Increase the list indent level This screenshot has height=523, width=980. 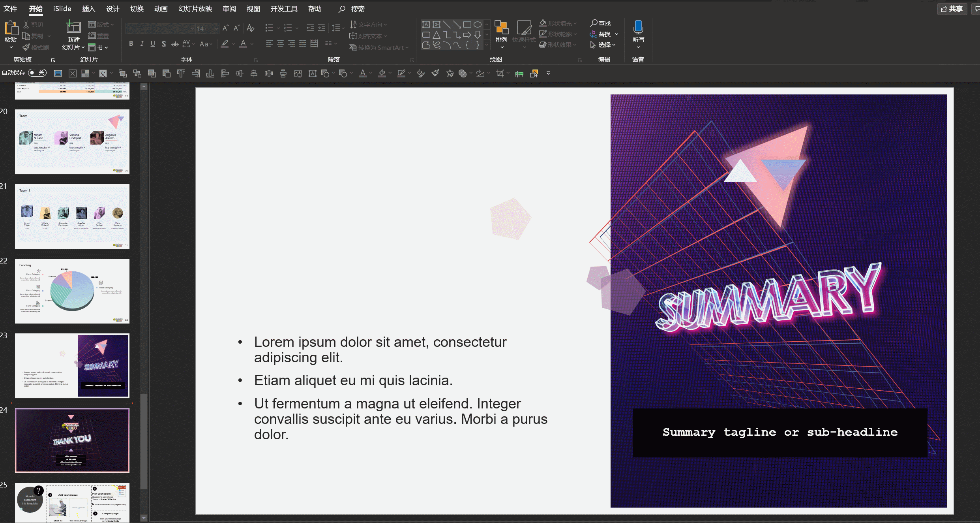[x=322, y=28]
